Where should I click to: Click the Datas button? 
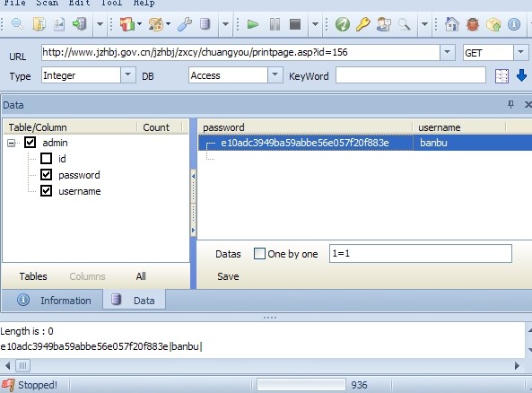click(228, 254)
